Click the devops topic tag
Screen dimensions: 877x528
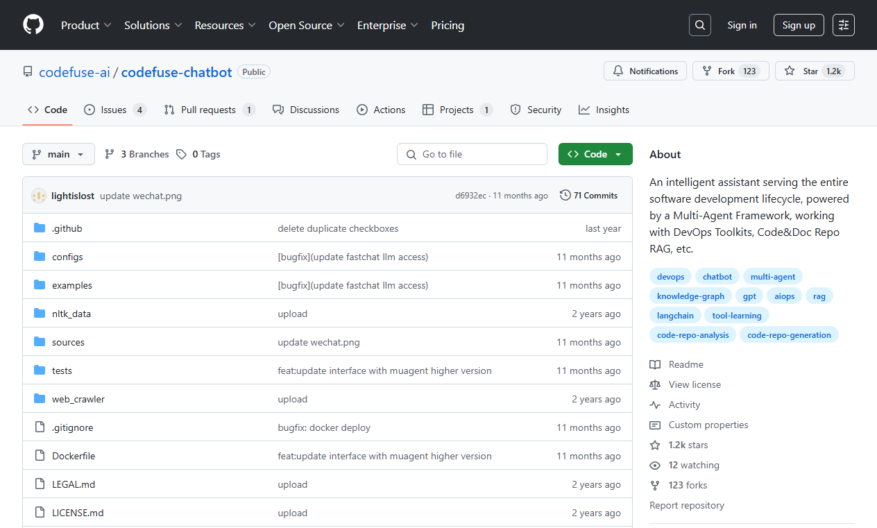[670, 276]
